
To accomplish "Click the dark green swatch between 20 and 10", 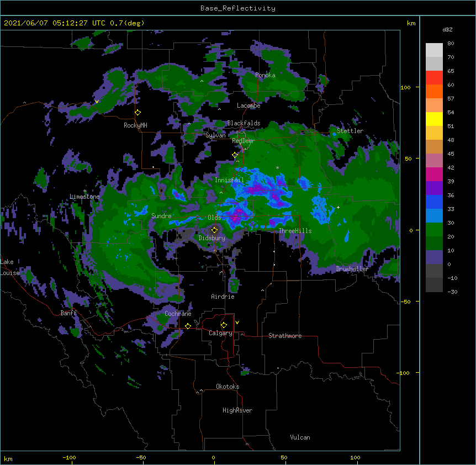I will pos(434,244).
